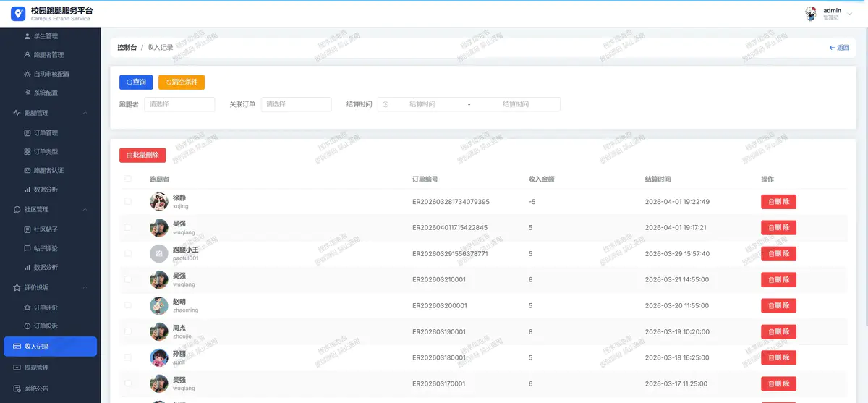Open the 跑腿者 select dropdown
This screenshot has height=403, width=868.
[x=179, y=104]
